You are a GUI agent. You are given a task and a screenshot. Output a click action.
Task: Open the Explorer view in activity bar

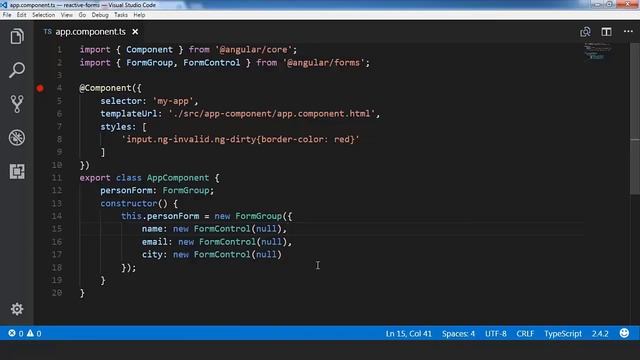pyautogui.click(x=17, y=37)
